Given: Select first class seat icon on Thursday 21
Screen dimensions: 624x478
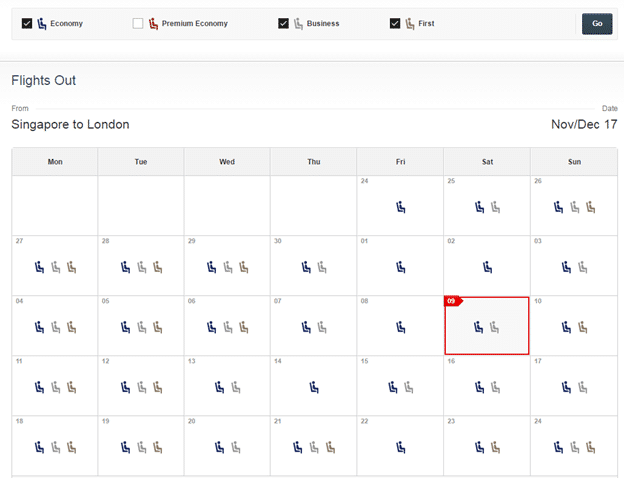Looking at the screenshot, I should pyautogui.click(x=330, y=448).
